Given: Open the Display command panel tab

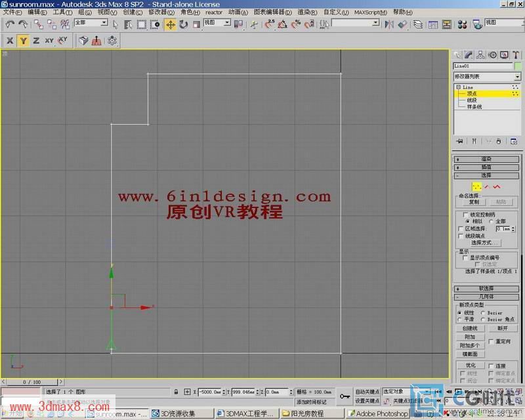Looking at the screenshot, I should tap(504, 55).
